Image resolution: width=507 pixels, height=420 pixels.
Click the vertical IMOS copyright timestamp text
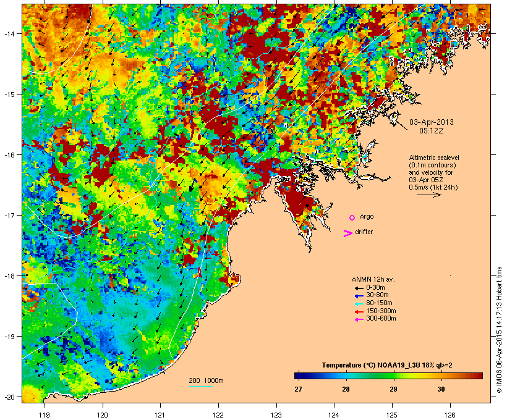500,330
